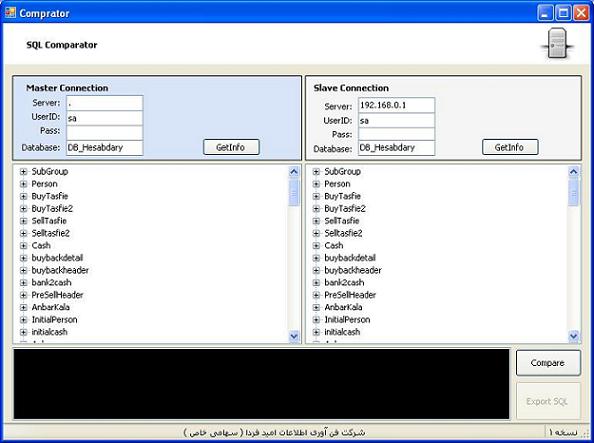
Task: Focus Master Connection UserID field
Action: pyautogui.click(x=105, y=118)
